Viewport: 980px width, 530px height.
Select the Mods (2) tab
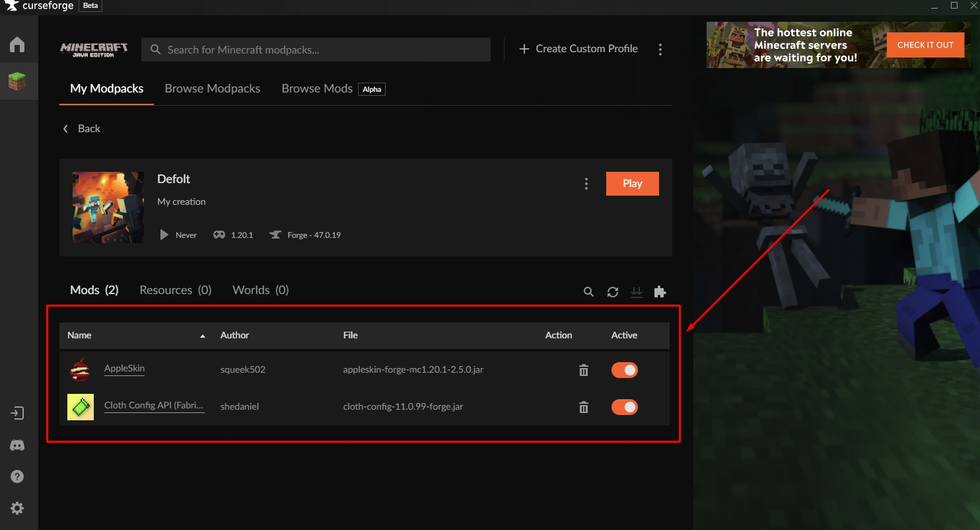pos(94,290)
